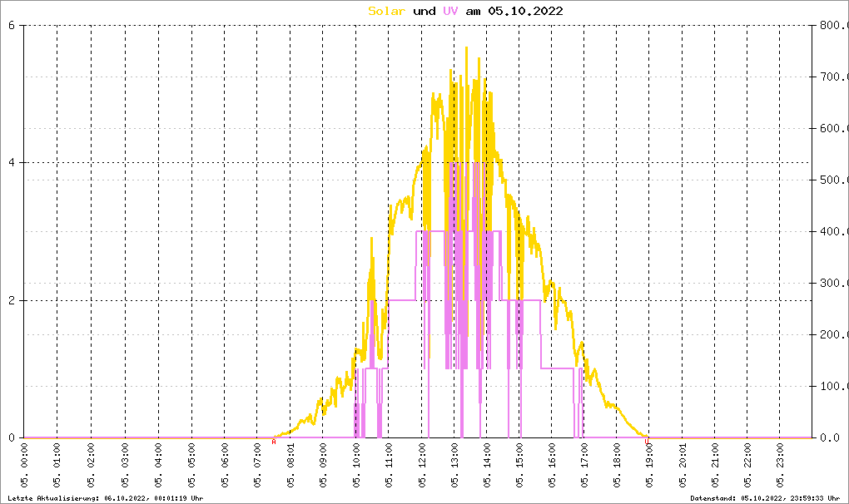
Task: Click the time label "05. 11:00"
Action: point(389,465)
